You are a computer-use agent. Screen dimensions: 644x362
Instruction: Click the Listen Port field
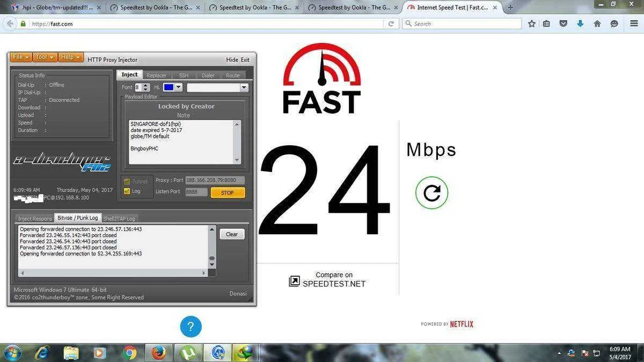[196, 191]
